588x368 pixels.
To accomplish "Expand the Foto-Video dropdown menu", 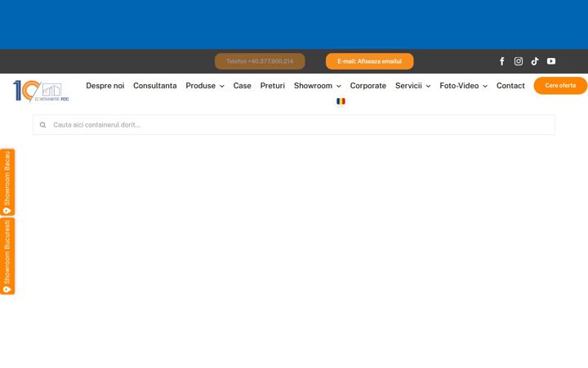I will click(x=464, y=86).
